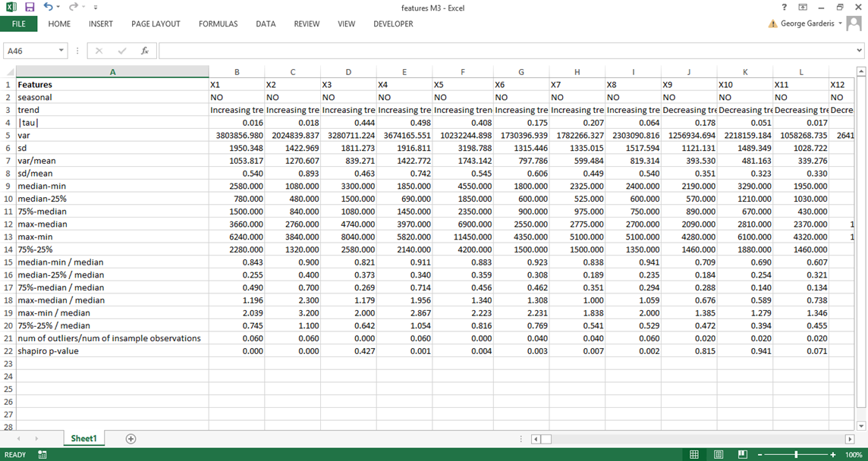Click into the formula bar input
Viewport: 868px width, 461px height.
coord(506,51)
